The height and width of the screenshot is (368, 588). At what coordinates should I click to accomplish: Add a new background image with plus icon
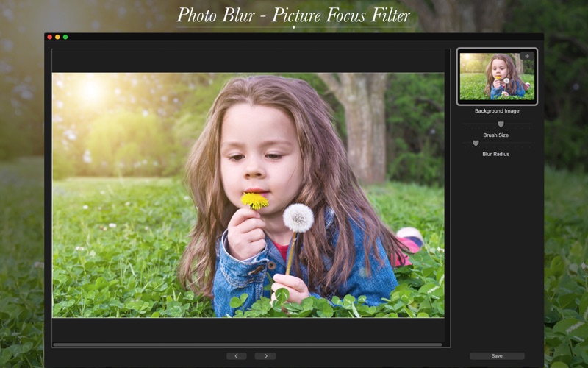click(527, 56)
